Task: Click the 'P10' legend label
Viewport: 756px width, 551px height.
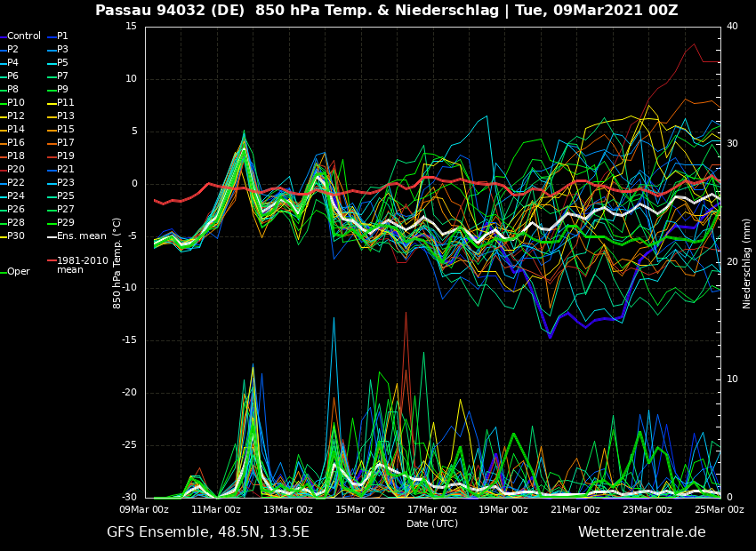Action: pyautogui.click(x=15, y=102)
